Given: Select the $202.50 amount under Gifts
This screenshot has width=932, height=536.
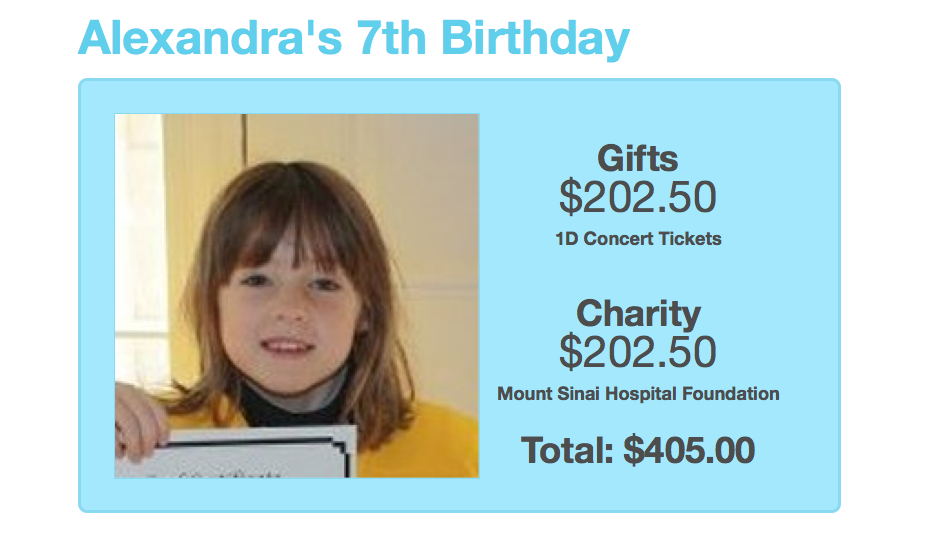Looking at the screenshot, I should click(637, 198).
